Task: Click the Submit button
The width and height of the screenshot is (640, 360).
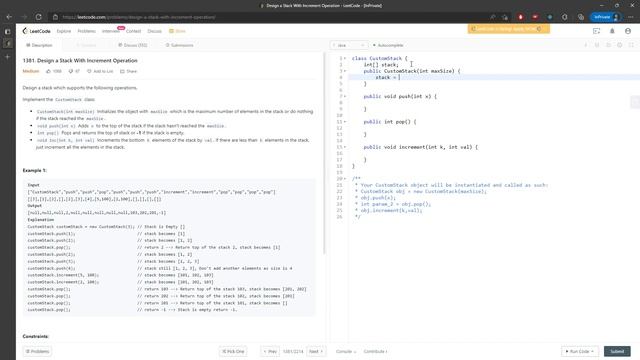Action: tap(617, 351)
